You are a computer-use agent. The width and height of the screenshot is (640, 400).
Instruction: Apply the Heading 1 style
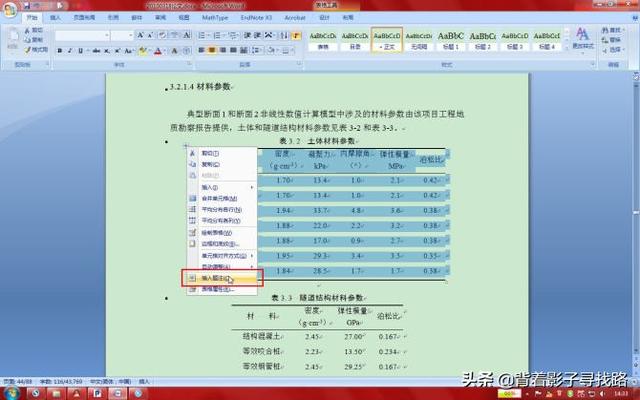click(x=451, y=40)
